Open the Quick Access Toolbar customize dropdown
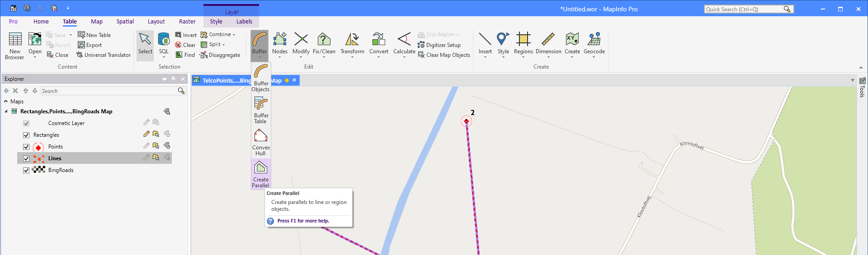The height and width of the screenshot is (255, 868). pos(68,8)
